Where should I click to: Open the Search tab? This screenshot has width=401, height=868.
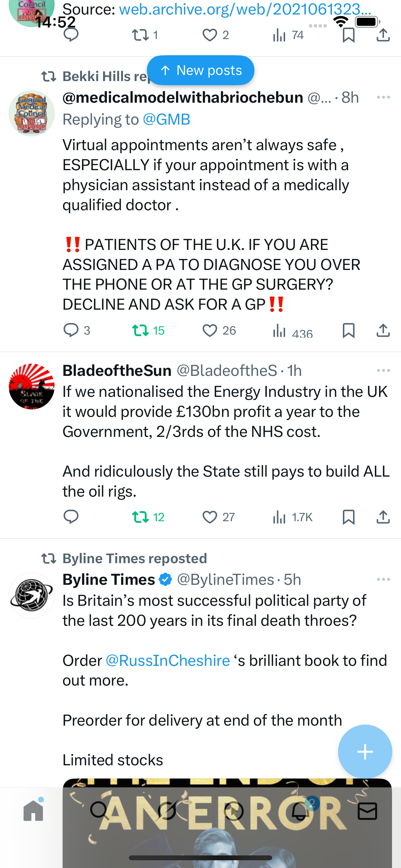(100, 811)
